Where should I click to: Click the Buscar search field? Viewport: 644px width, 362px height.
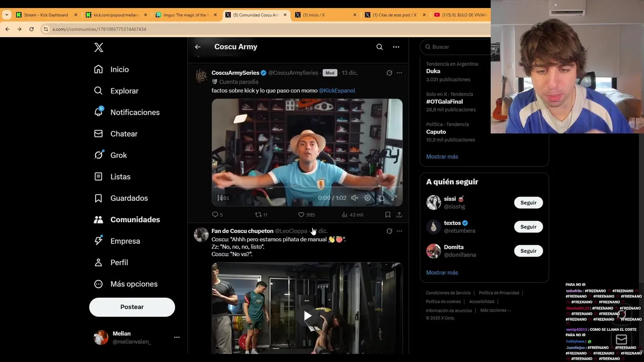point(456,47)
